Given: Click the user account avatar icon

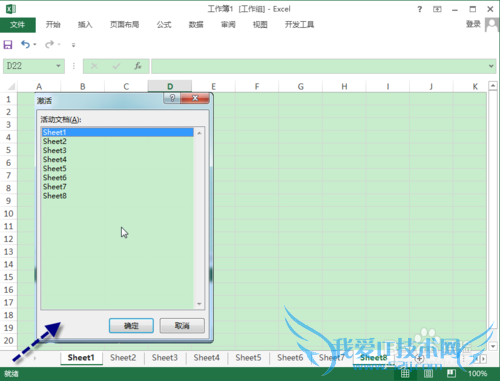Looking at the screenshot, I should pos(492,25).
